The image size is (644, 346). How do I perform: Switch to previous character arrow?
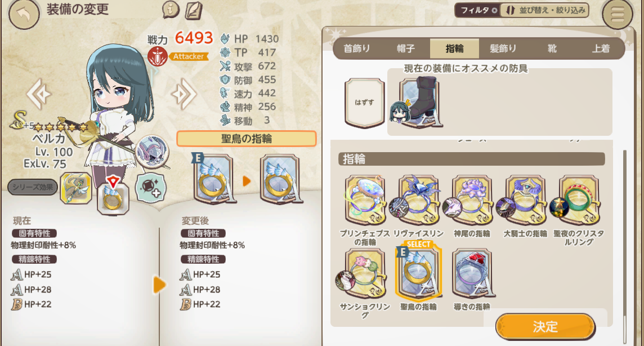coord(39,95)
